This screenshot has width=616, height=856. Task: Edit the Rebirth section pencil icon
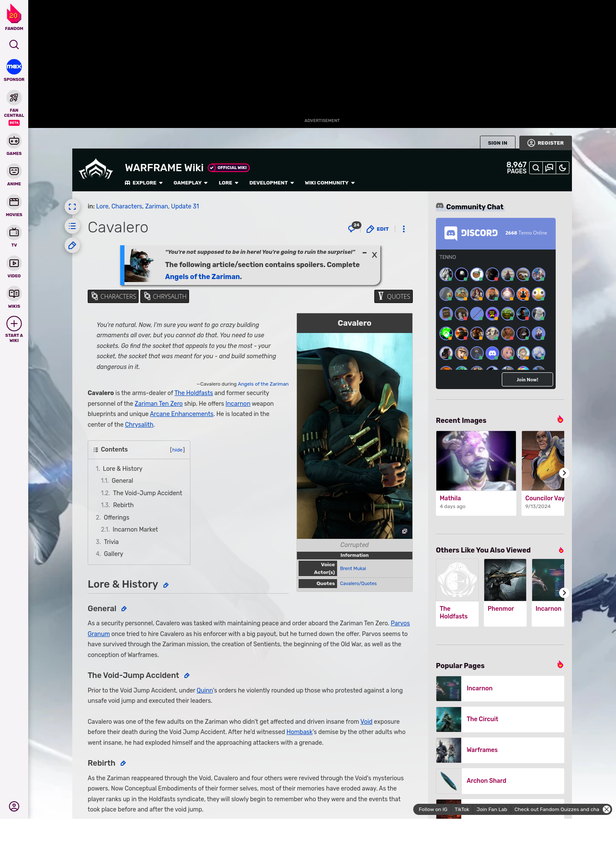click(x=123, y=763)
